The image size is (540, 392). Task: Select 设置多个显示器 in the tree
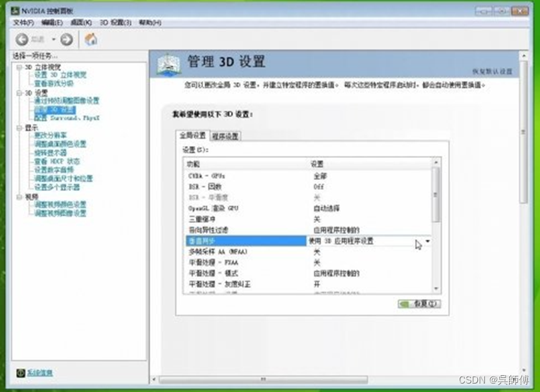pos(57,187)
